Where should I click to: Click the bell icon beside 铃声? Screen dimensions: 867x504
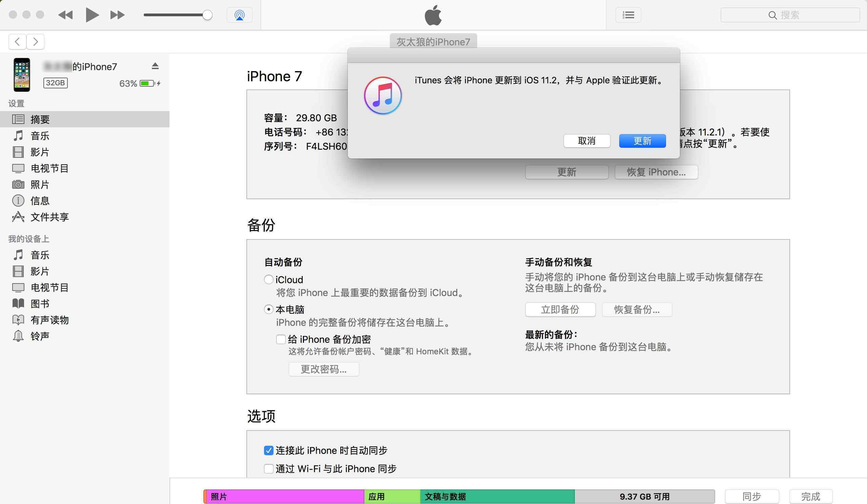coord(18,336)
